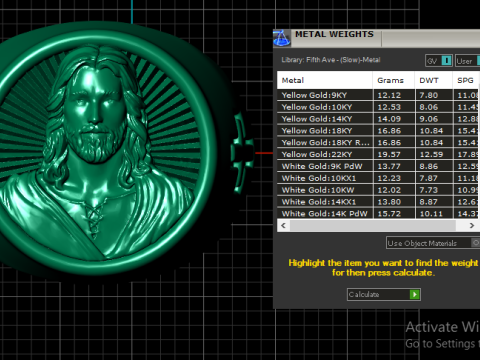The height and width of the screenshot is (360, 480).
Task: Click the horizontal scrollbar track
Action: pos(373,225)
